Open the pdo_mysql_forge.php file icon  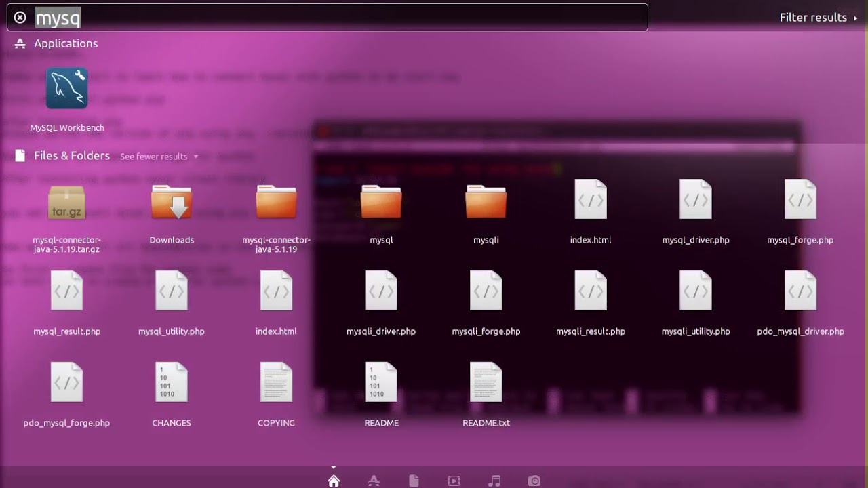(x=66, y=382)
